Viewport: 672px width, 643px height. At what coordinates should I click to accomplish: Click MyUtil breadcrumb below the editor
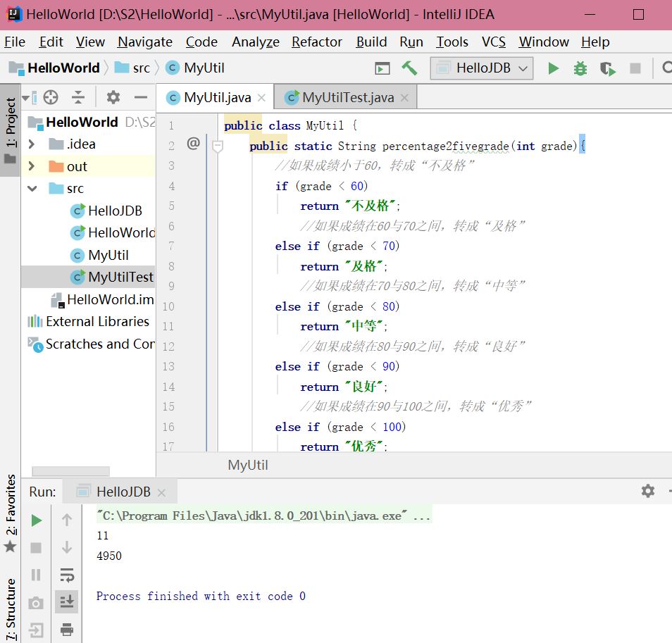248,466
